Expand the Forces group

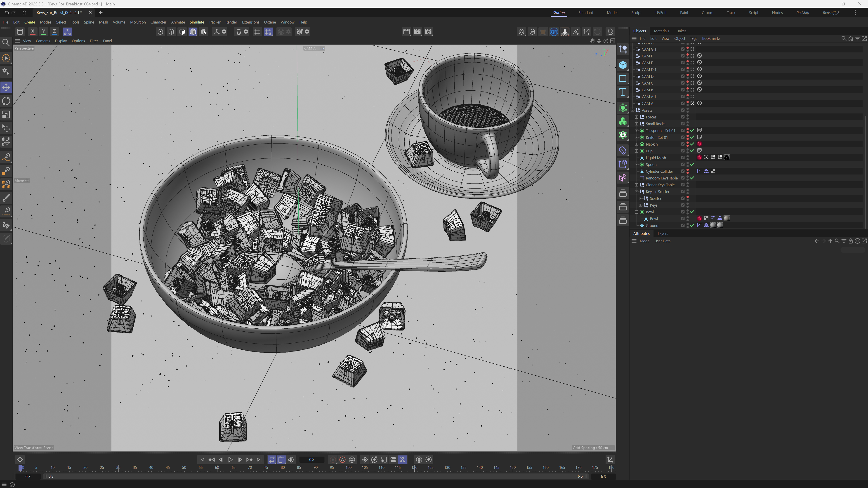point(637,117)
